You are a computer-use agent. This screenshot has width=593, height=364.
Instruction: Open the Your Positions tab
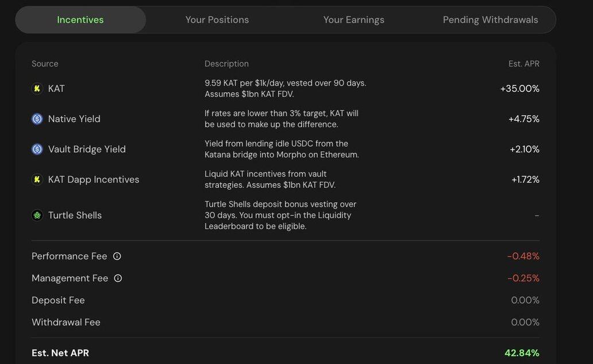click(217, 20)
